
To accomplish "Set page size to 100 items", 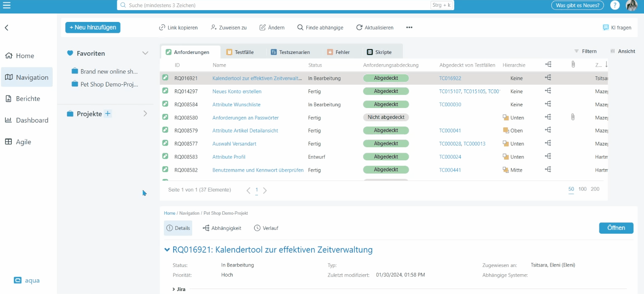I will pyautogui.click(x=582, y=189).
